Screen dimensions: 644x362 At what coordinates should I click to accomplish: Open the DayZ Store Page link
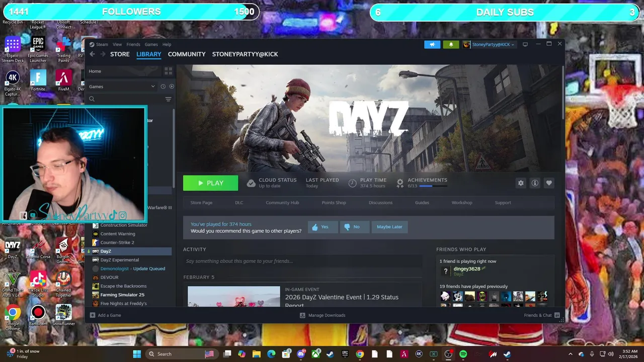pyautogui.click(x=201, y=203)
